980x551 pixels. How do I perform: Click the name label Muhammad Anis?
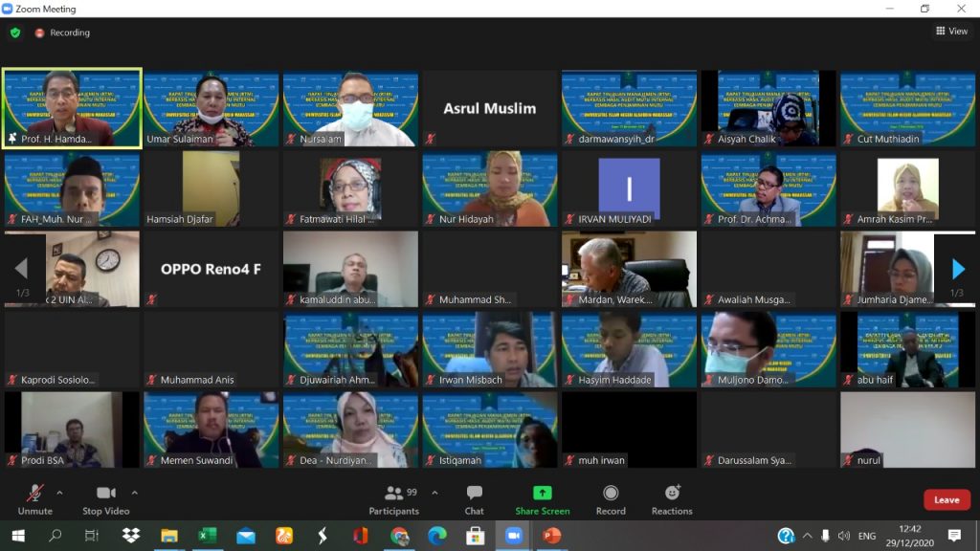[197, 380]
